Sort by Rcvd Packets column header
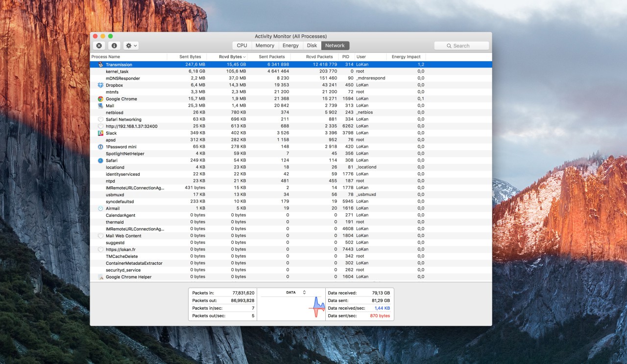 [314, 57]
